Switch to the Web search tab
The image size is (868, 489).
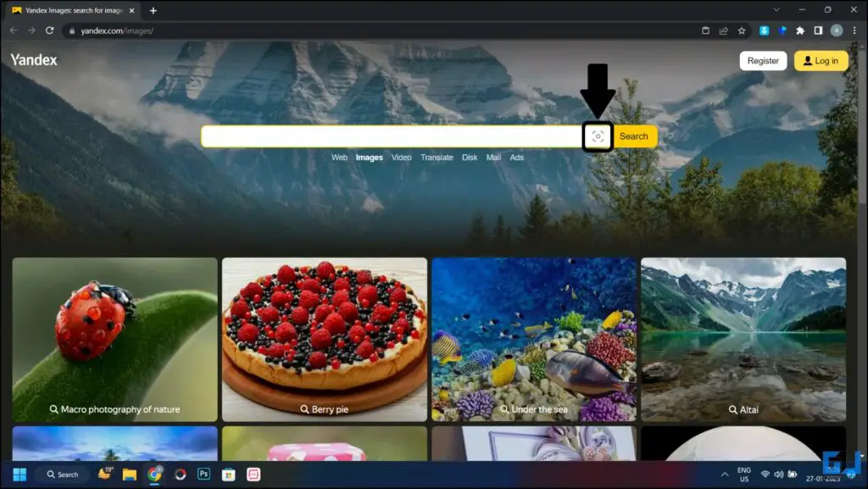tap(339, 158)
